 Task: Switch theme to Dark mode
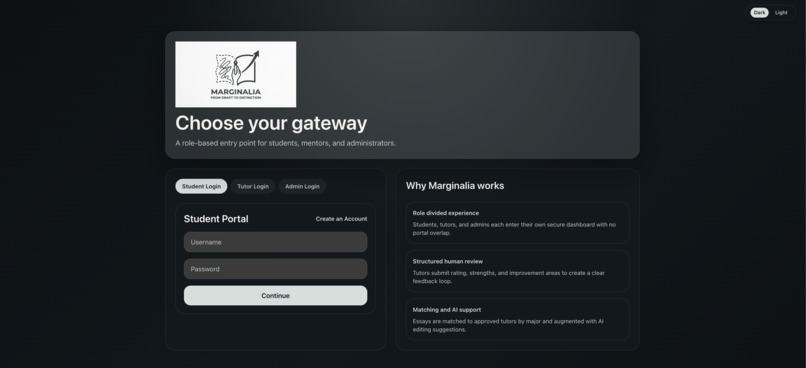[x=759, y=13]
